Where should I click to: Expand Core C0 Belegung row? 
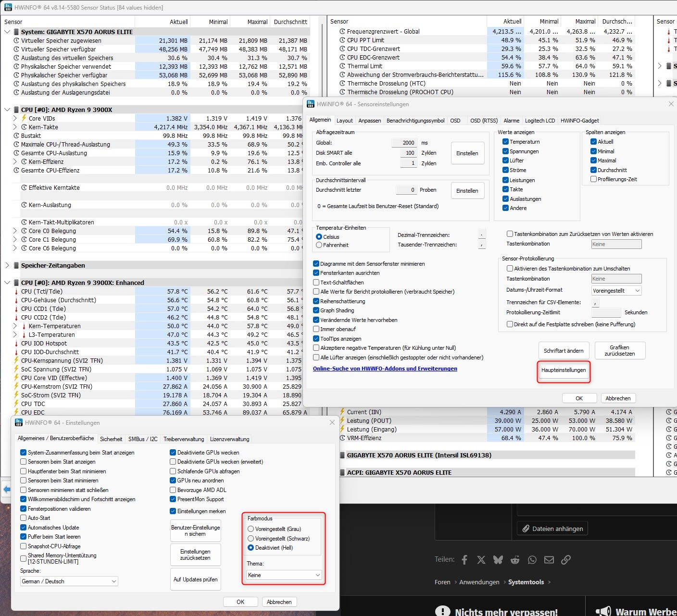pos(15,231)
